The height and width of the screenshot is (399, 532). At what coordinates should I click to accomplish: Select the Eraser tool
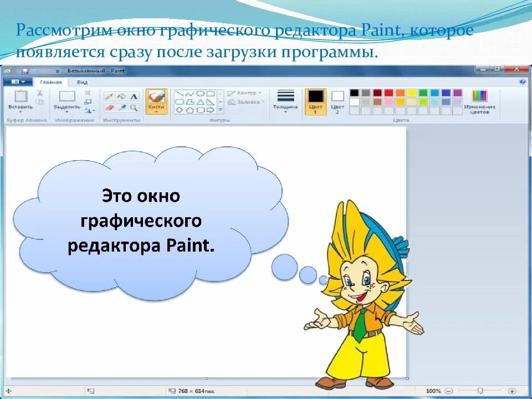pos(109,108)
